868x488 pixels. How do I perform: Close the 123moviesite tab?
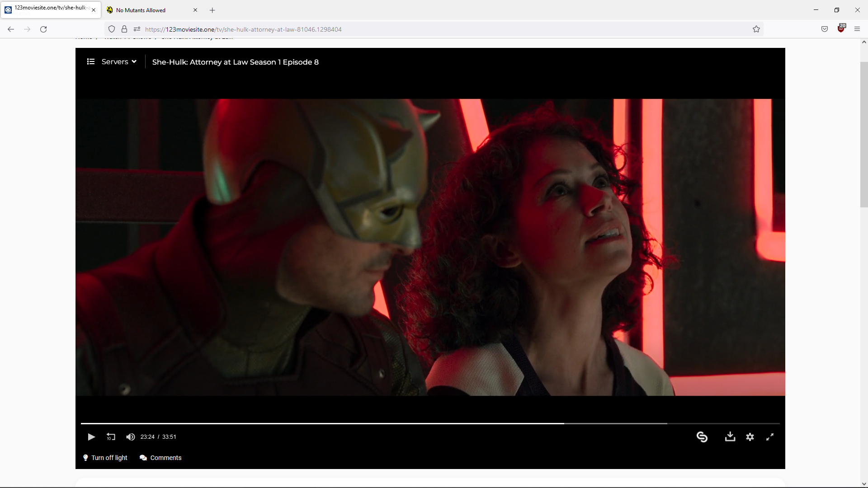coord(94,10)
